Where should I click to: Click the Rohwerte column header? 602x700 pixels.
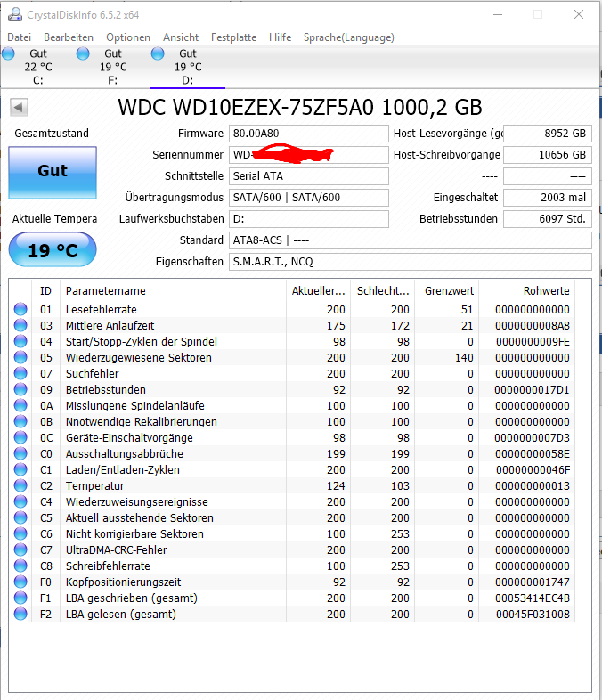pos(527,291)
